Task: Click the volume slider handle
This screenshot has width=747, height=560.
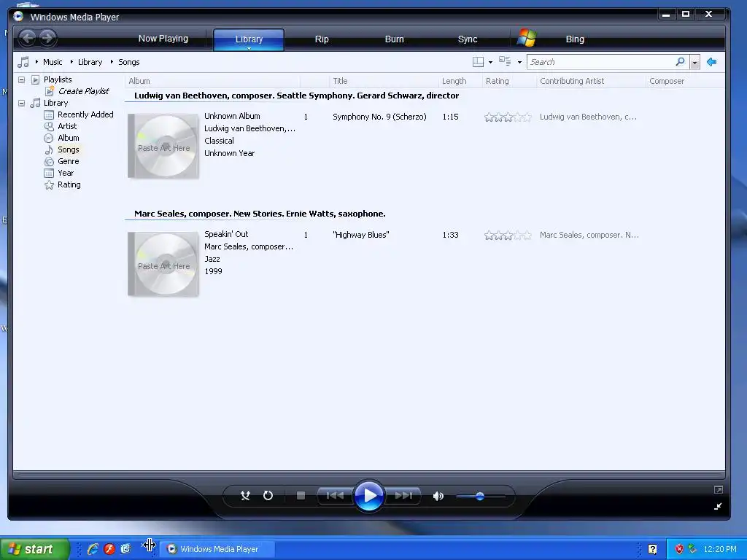Action: [x=480, y=496]
